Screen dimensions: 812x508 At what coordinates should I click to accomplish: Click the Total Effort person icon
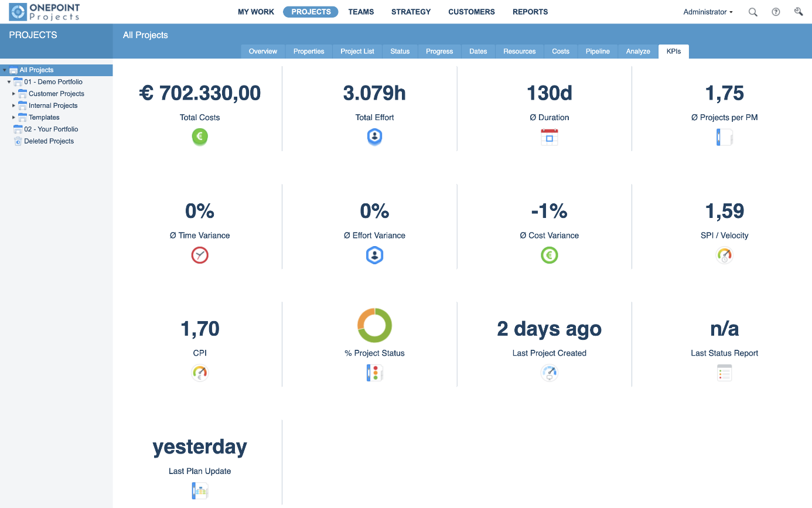point(374,137)
